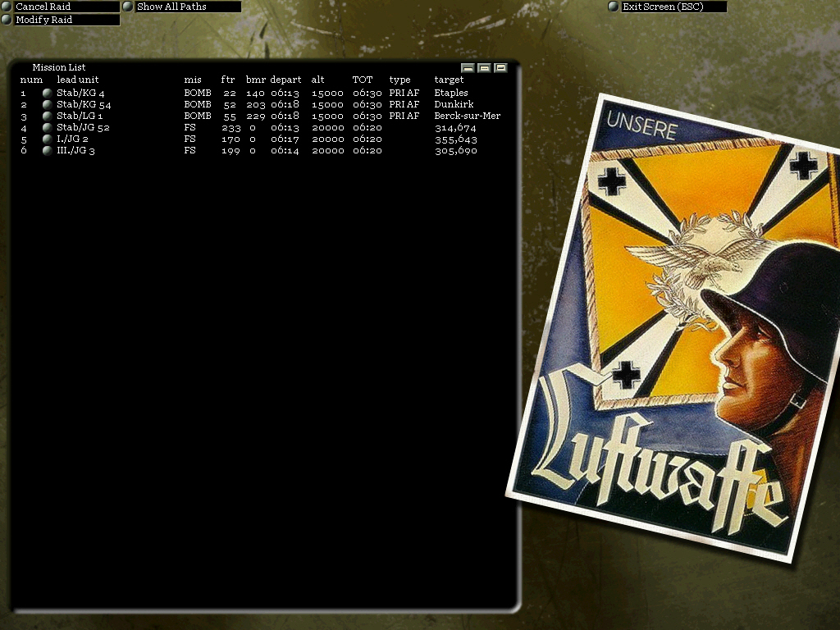The width and height of the screenshot is (840, 630).
Task: Click the round bullet next to Cancel Raid
Action: 7,7
